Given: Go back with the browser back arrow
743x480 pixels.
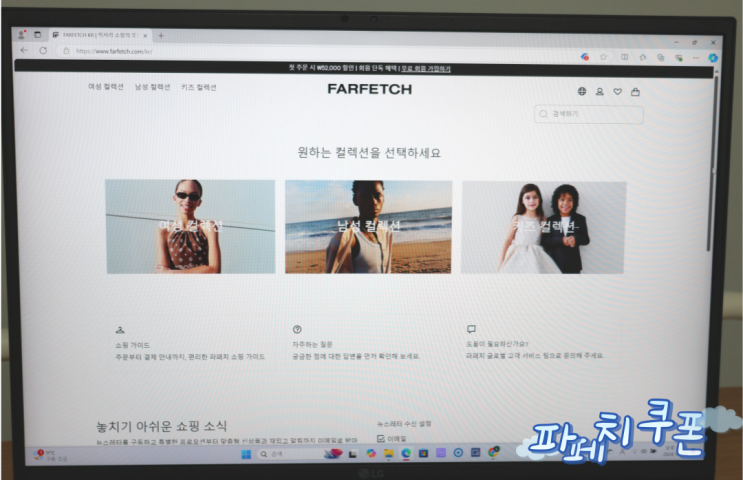Looking at the screenshot, I should point(24,50).
